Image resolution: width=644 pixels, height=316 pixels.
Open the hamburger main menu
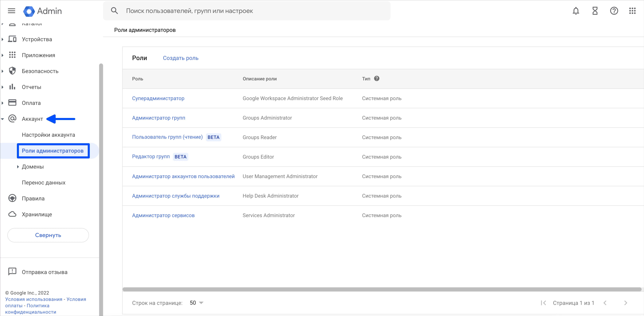(x=12, y=11)
